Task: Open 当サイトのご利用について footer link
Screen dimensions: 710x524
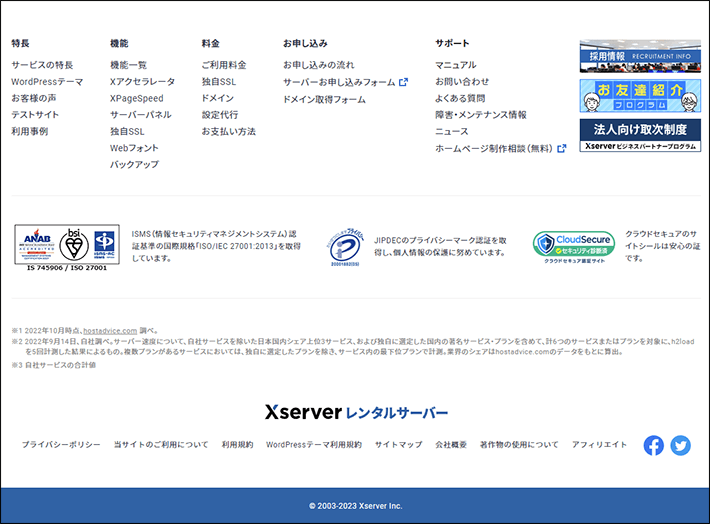Action: tap(161, 445)
